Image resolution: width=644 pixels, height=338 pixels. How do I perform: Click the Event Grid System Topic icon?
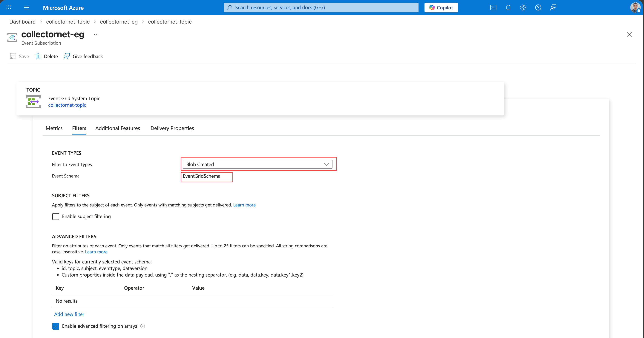coord(33,102)
